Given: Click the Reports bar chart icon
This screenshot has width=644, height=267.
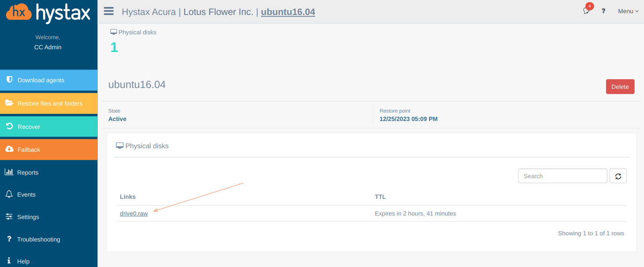Looking at the screenshot, I should 9,172.
